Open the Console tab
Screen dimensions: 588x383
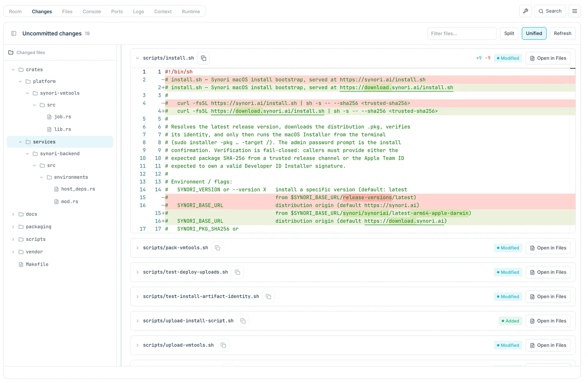click(92, 11)
